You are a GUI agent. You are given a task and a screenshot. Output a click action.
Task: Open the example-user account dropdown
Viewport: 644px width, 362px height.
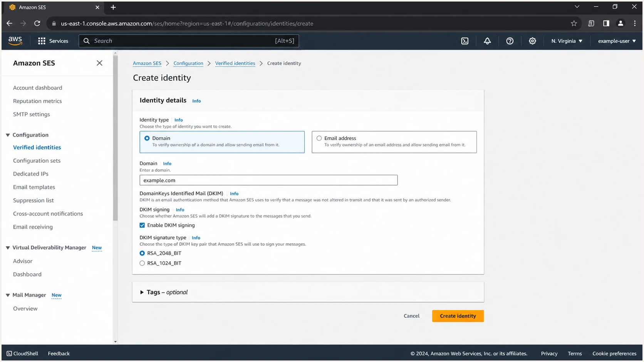(617, 41)
